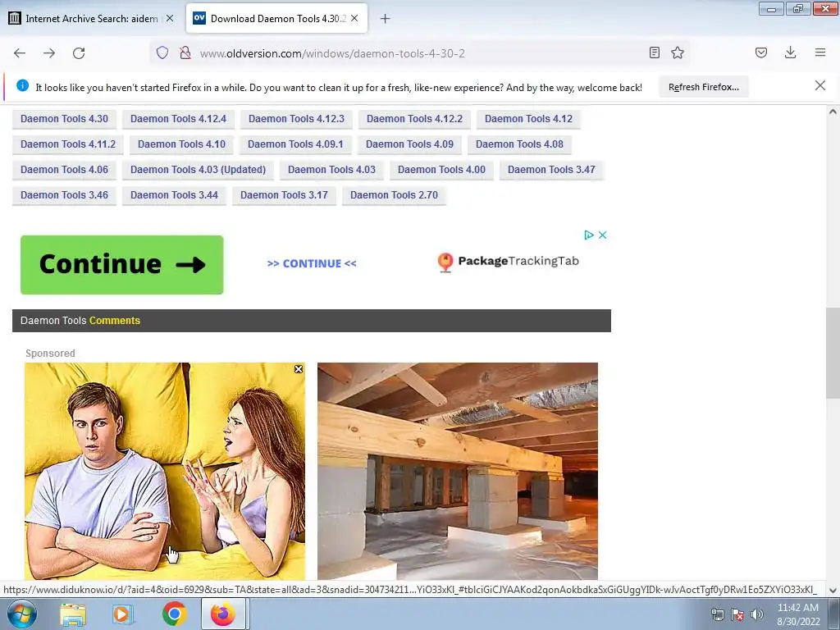This screenshot has width=840, height=630.
Task: Open the sponsored couple arguing ad thumbnail
Action: [165, 472]
